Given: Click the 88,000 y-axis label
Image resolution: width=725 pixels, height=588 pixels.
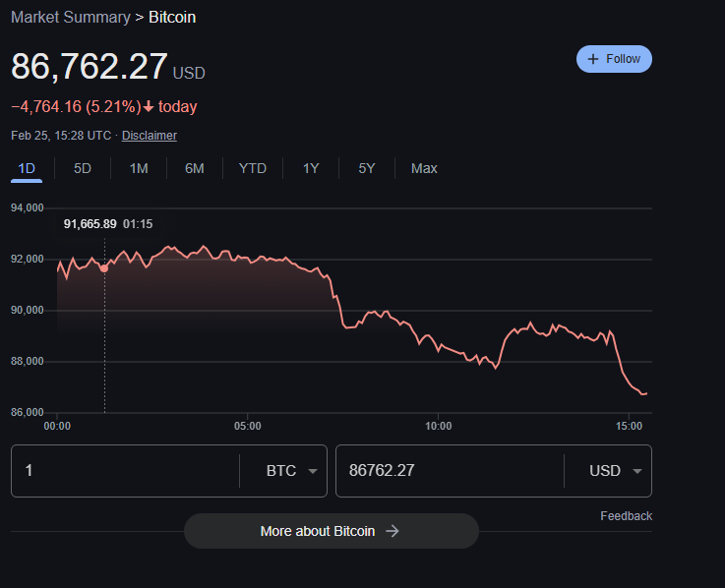Looking at the screenshot, I should (x=28, y=361).
